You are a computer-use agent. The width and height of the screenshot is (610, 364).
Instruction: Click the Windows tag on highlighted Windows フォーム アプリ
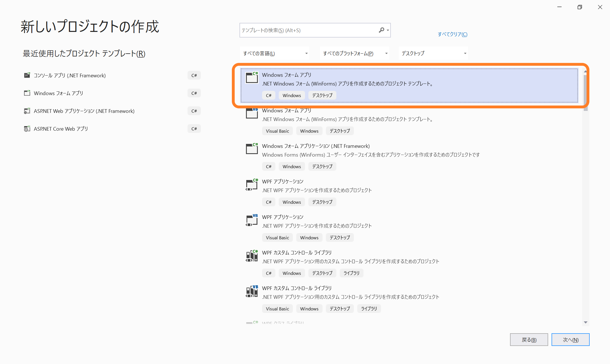click(292, 95)
